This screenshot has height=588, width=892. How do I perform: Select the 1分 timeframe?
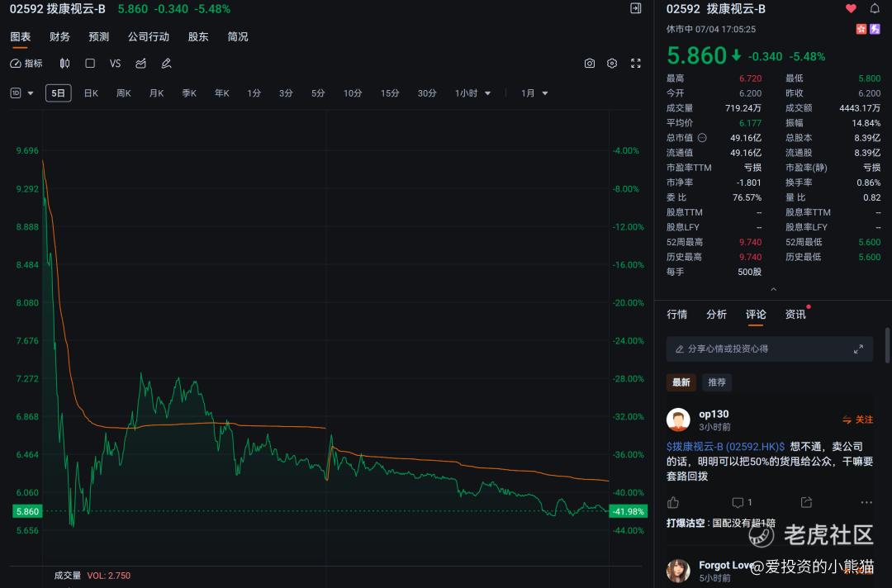click(254, 93)
